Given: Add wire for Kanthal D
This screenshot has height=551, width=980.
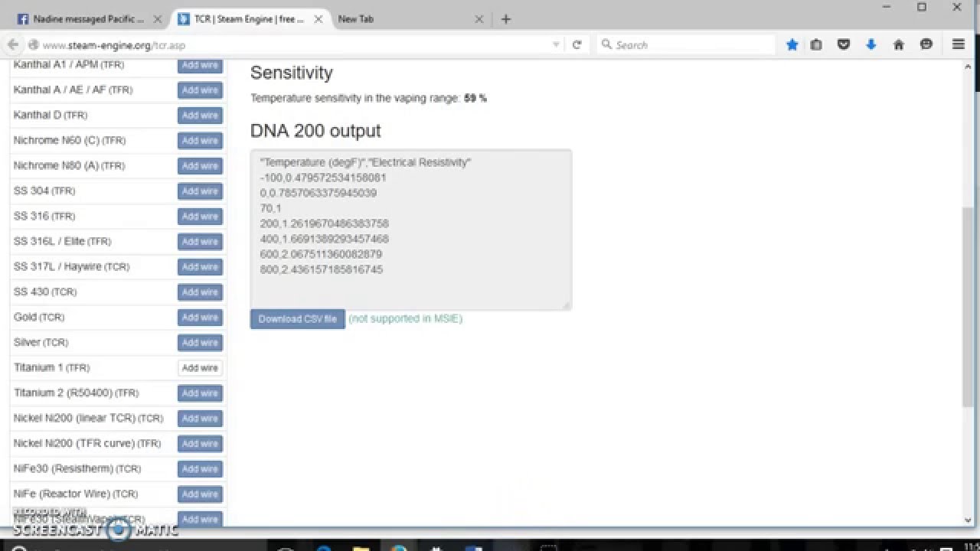Looking at the screenshot, I should 200,116.
